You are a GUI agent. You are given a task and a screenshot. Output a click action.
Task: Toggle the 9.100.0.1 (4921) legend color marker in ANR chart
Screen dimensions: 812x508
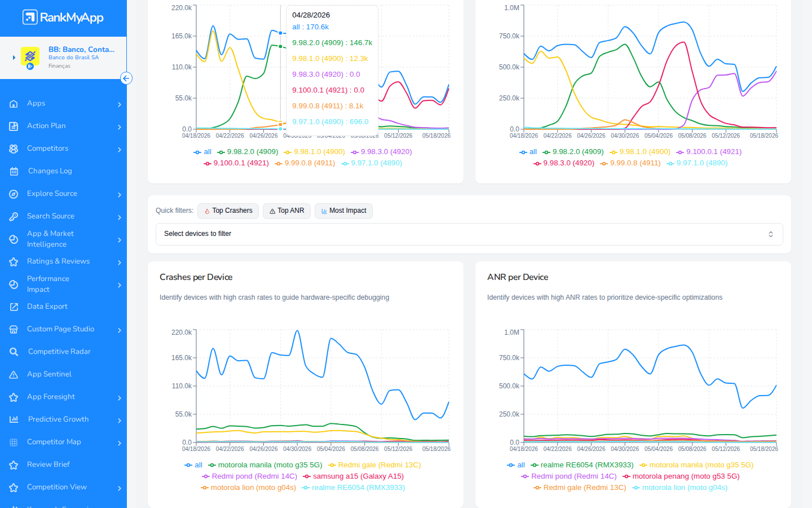[x=680, y=152]
